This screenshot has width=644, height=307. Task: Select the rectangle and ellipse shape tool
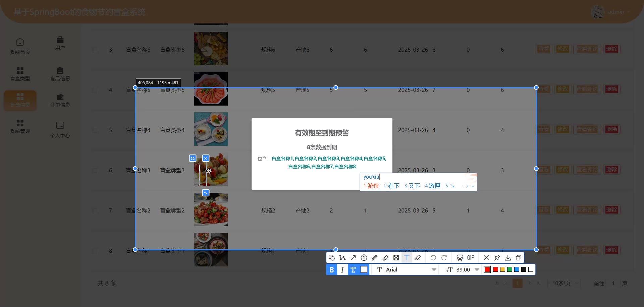(x=332, y=258)
